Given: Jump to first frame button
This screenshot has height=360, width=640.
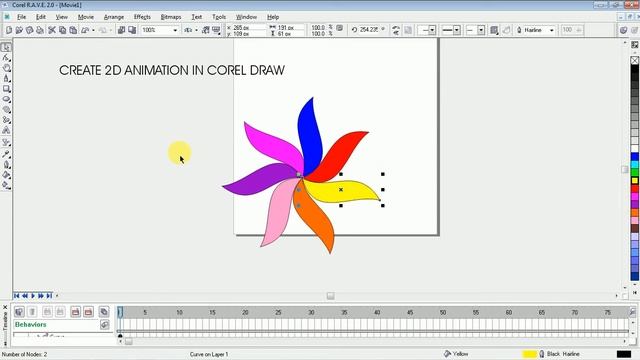Looking at the screenshot, I should tap(17, 296).
